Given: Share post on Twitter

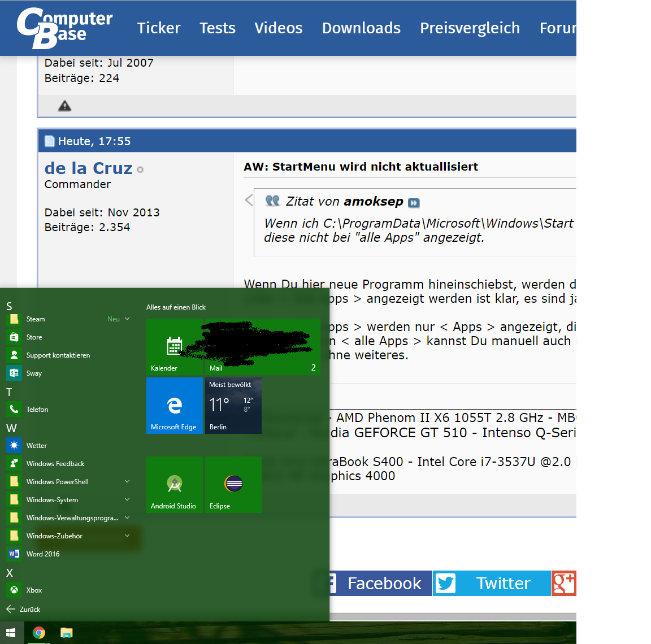Looking at the screenshot, I should (492, 583).
